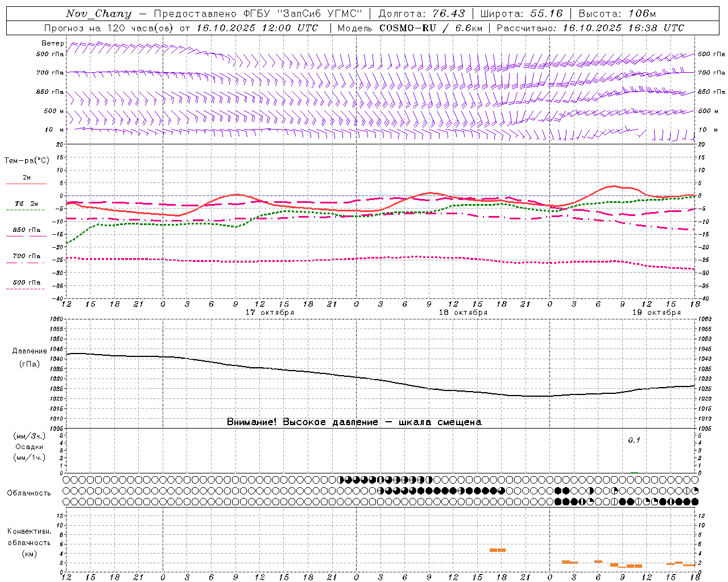Click the date label "17 октября"
The height and width of the screenshot is (582, 728).
tap(270, 313)
